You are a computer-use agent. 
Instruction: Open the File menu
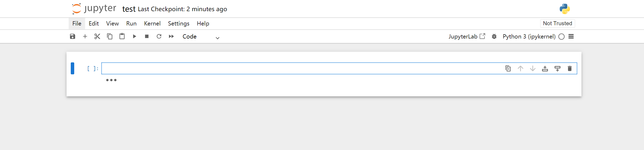[x=77, y=24]
